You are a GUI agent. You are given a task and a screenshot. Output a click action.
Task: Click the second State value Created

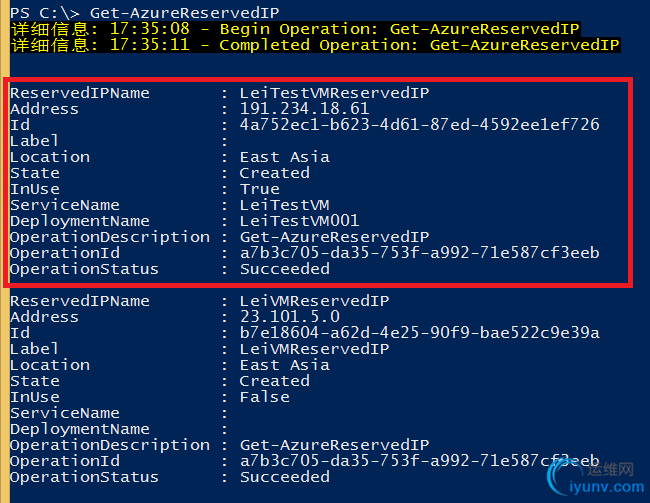pyautogui.click(x=274, y=381)
